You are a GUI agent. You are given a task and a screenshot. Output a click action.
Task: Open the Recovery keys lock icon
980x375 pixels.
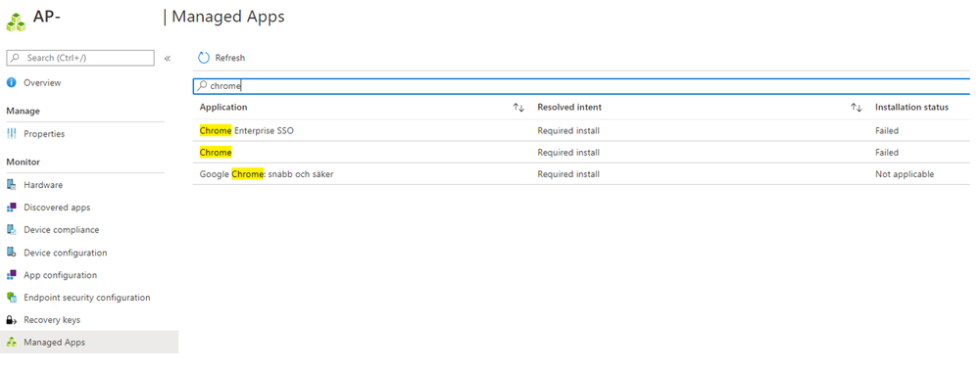pyautogui.click(x=11, y=320)
